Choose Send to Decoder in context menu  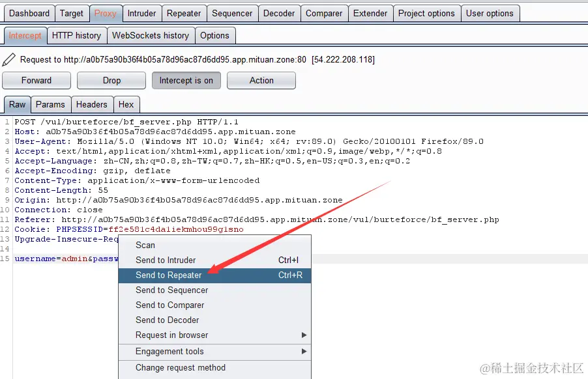coord(215,320)
